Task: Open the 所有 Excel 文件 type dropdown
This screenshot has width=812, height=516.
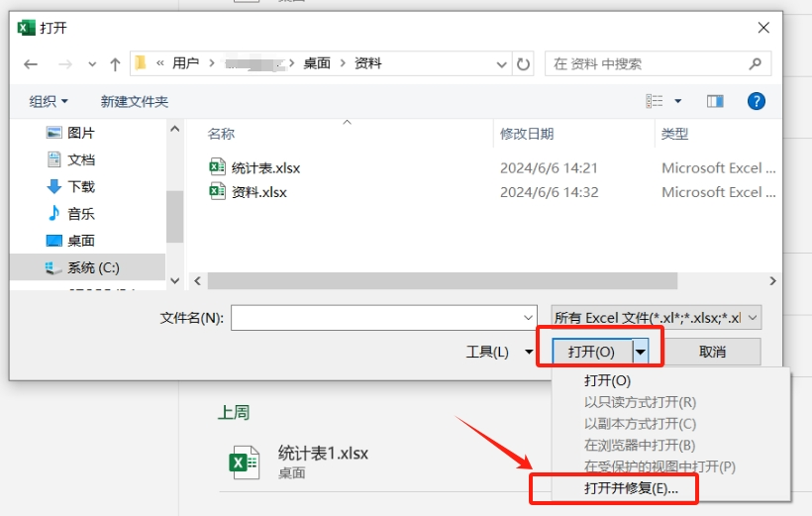Action: point(657,318)
